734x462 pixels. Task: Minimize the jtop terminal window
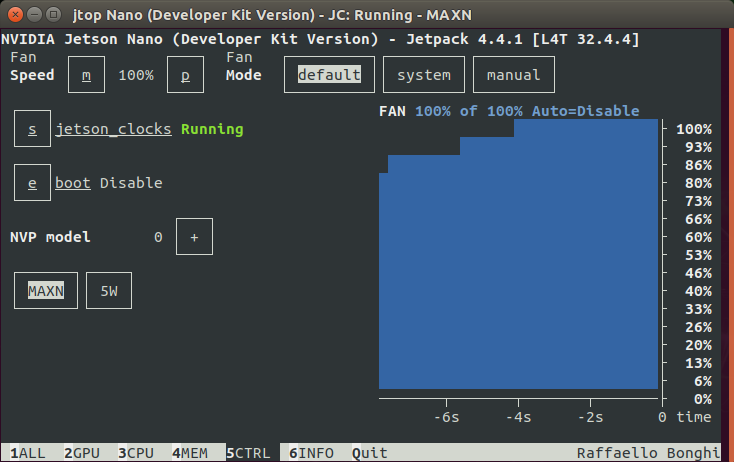coord(34,15)
